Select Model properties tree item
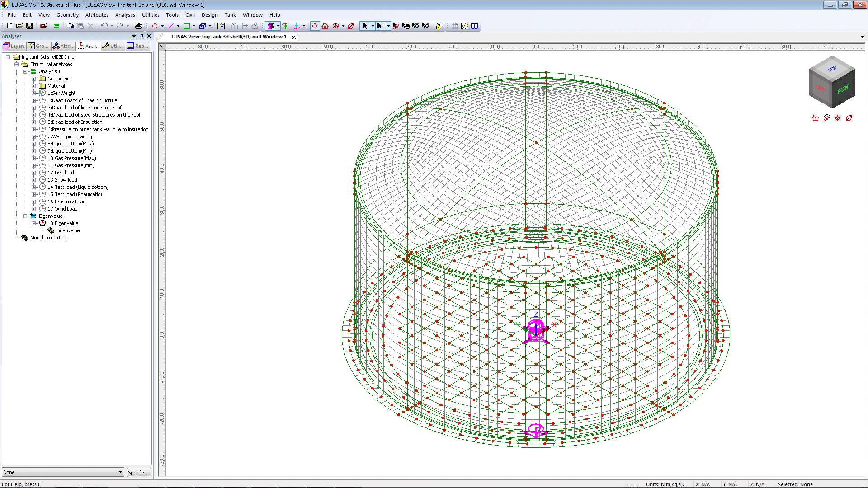 [48, 238]
